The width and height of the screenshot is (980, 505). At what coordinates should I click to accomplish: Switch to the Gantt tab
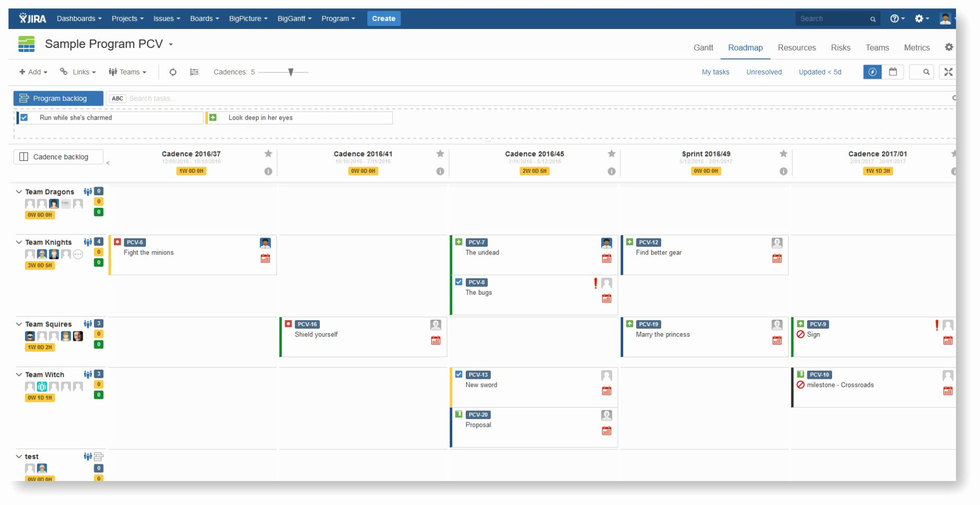point(703,47)
